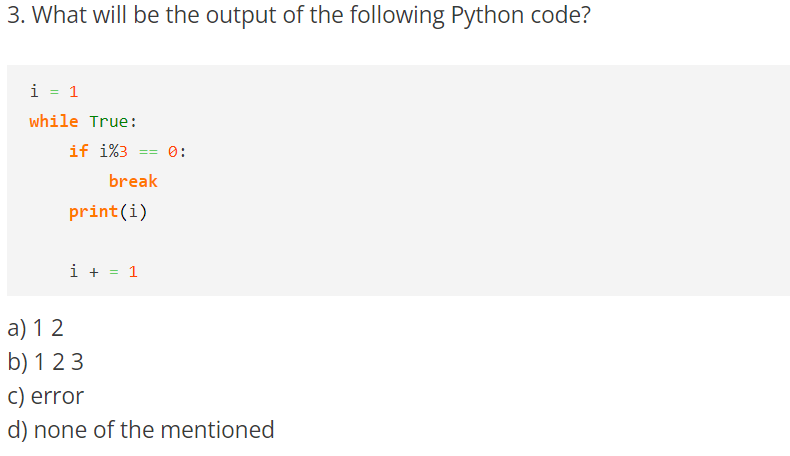
Task: Click the word 'error' in option c
Action: [x=57, y=397]
